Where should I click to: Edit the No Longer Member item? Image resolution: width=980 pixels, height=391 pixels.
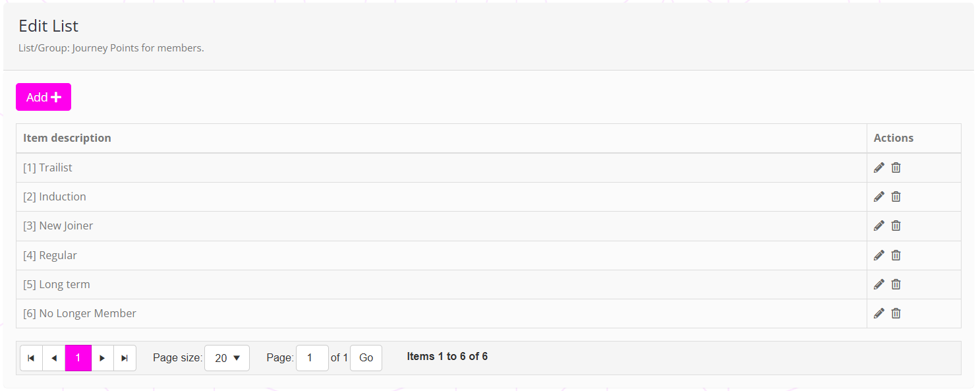(x=879, y=313)
